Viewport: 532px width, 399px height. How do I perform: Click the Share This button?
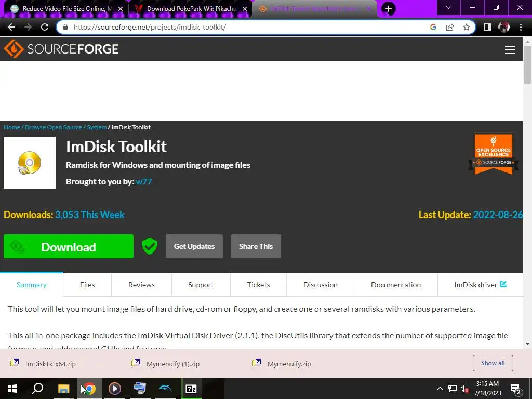point(256,246)
